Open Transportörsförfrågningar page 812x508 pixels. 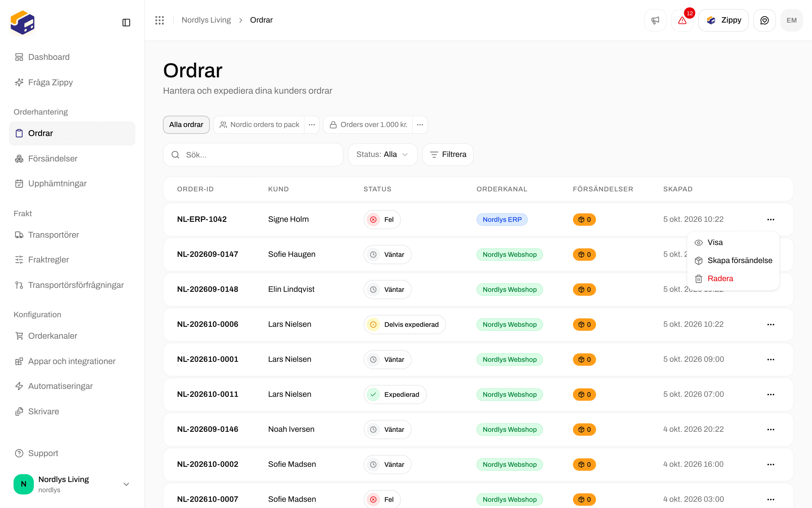[72, 285]
